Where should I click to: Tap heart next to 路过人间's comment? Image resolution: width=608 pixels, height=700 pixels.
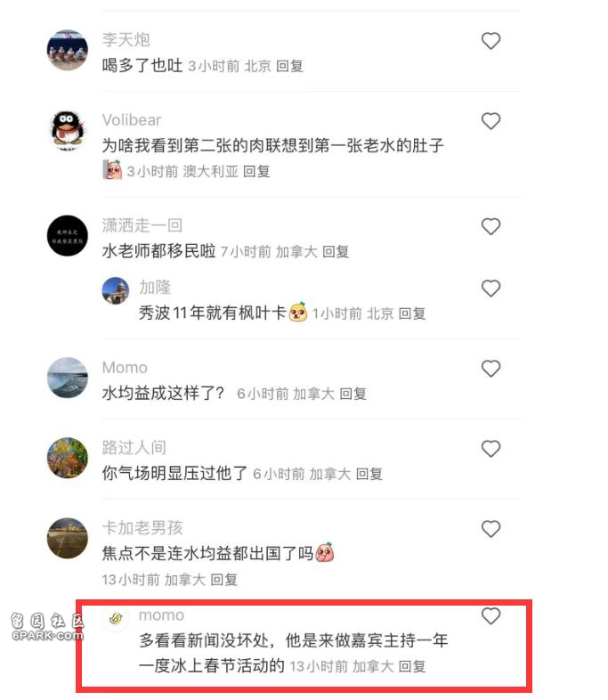[x=490, y=449]
